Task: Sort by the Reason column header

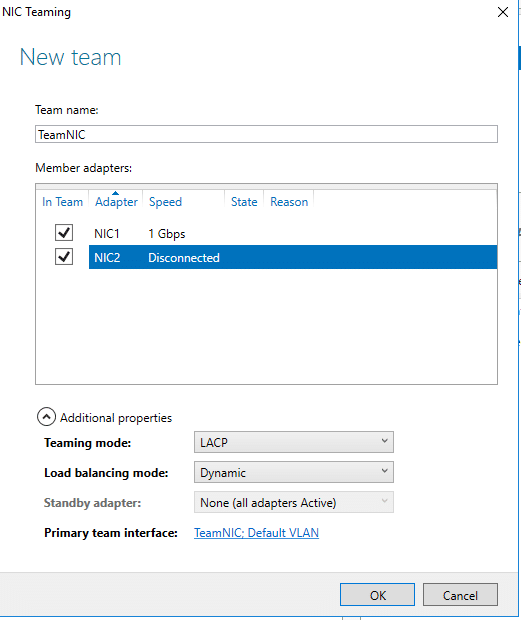Action: tap(289, 202)
